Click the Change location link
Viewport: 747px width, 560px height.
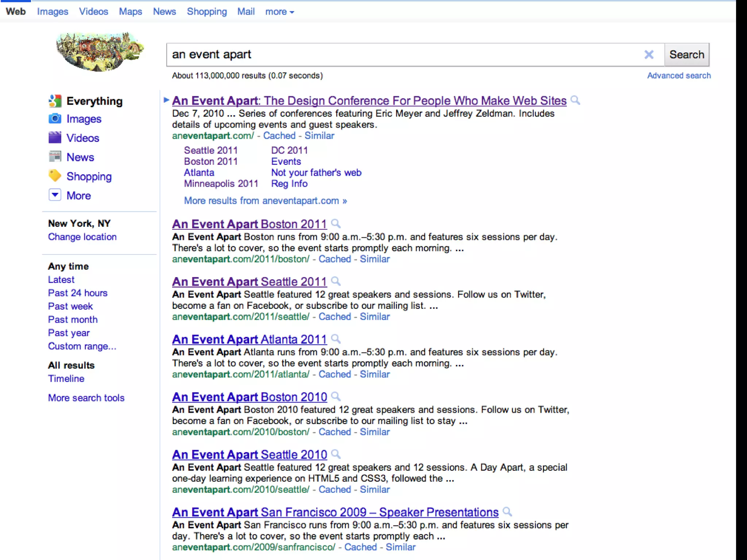[x=82, y=237]
